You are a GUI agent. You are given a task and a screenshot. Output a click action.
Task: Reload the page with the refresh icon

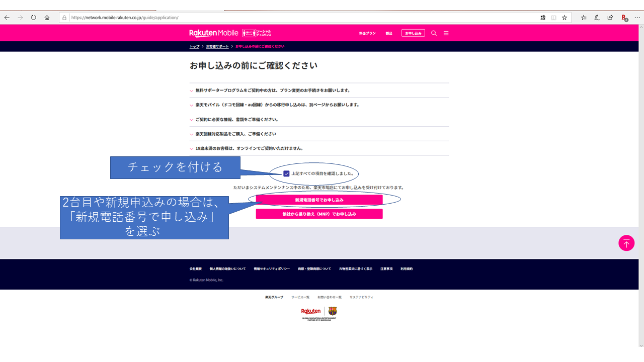(34, 17)
